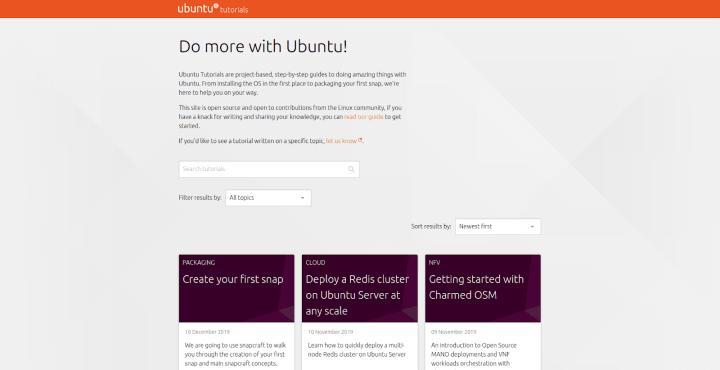Image resolution: width=720 pixels, height=370 pixels.
Task: Click the Open Source MANO description text
Action: 474,356
